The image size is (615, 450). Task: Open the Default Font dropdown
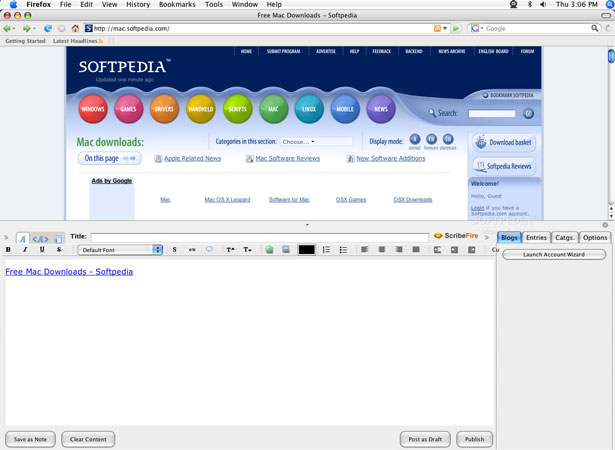click(x=120, y=250)
